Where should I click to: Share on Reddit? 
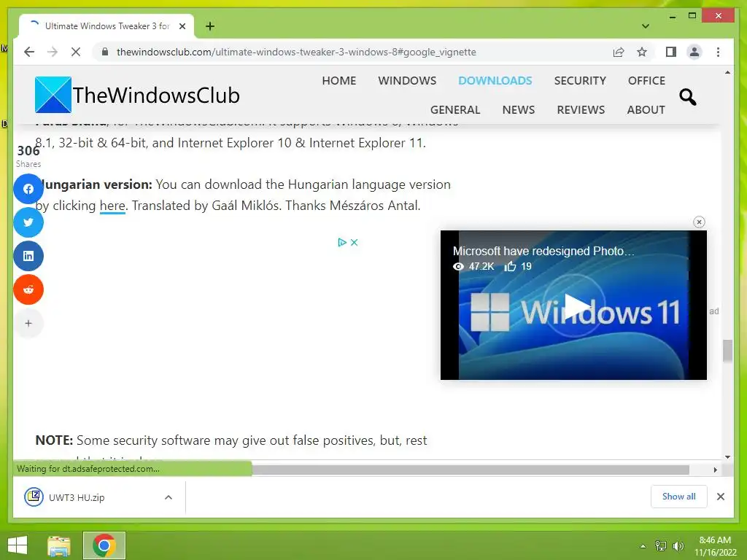[x=28, y=289]
